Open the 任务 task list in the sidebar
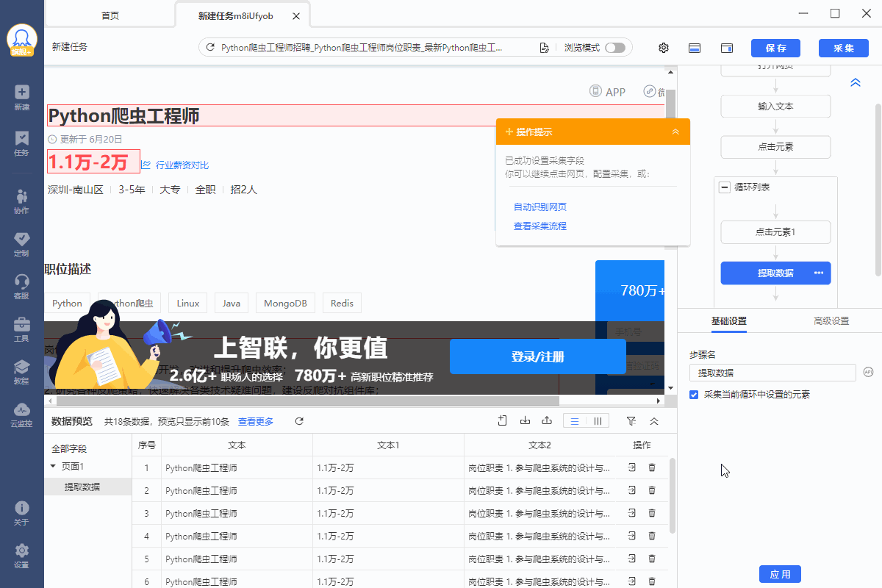 [x=21, y=143]
